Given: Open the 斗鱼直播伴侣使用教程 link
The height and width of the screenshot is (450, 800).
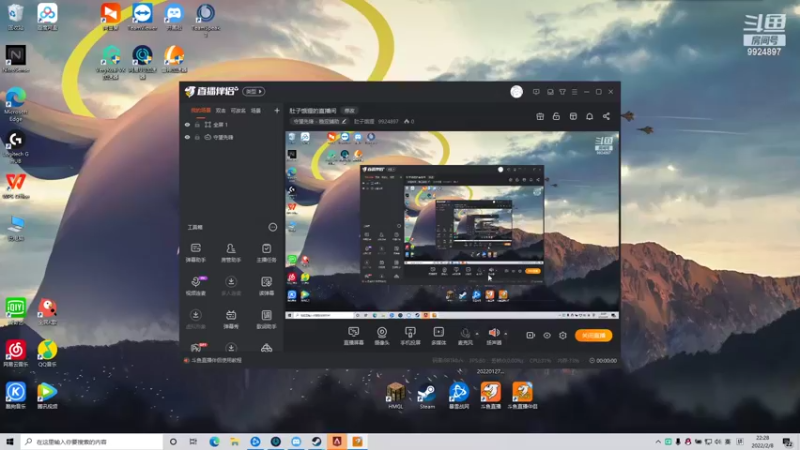Looking at the screenshot, I should pyautogui.click(x=216, y=360).
